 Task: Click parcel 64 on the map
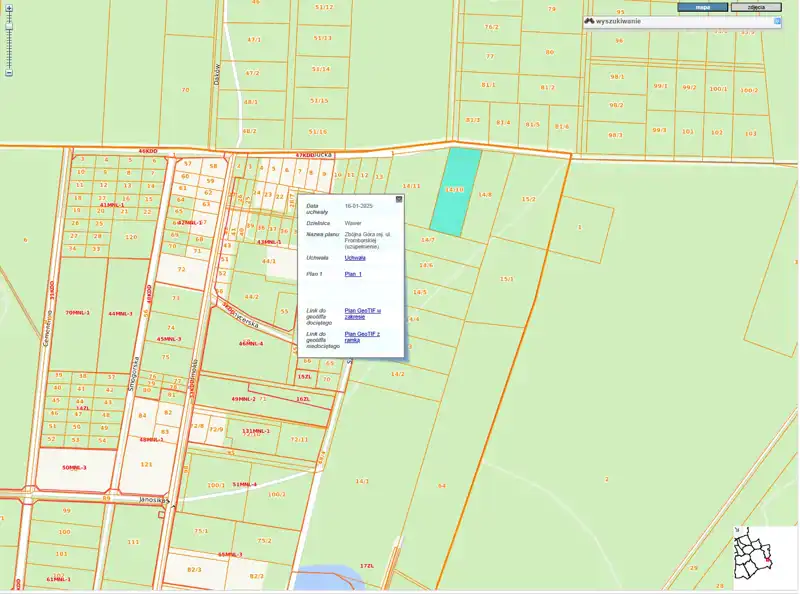tap(441, 486)
